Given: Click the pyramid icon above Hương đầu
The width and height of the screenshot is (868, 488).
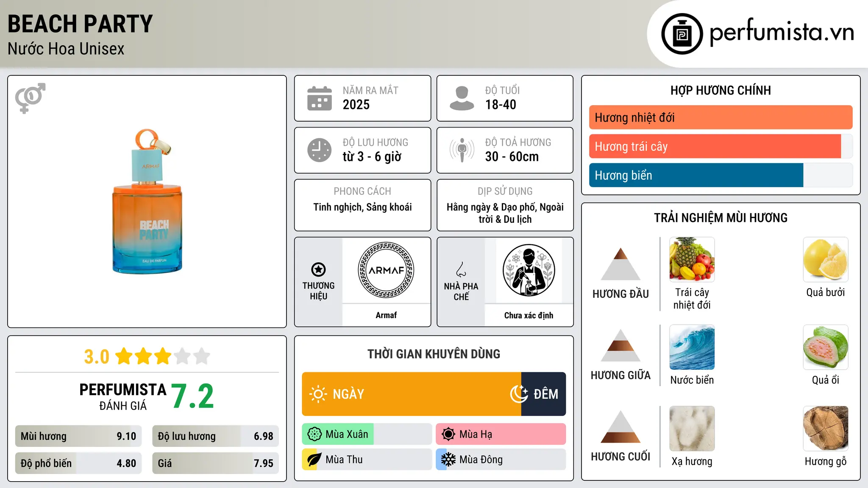Looking at the screenshot, I should (620, 264).
